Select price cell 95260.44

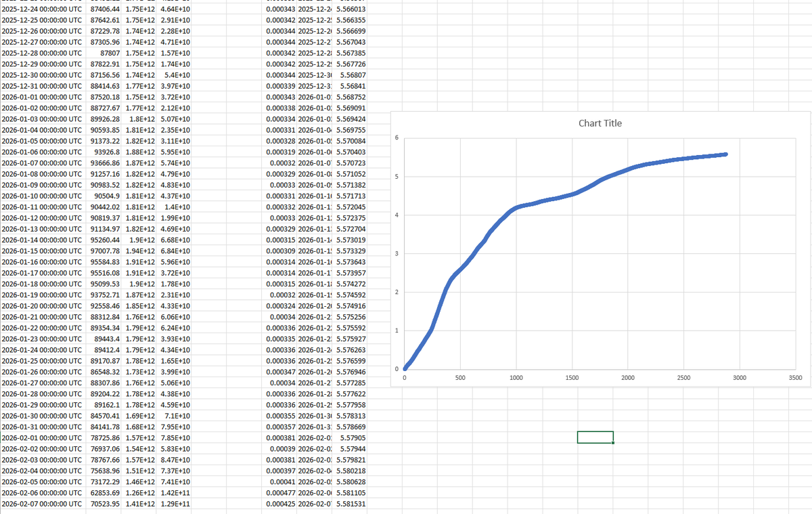click(105, 239)
